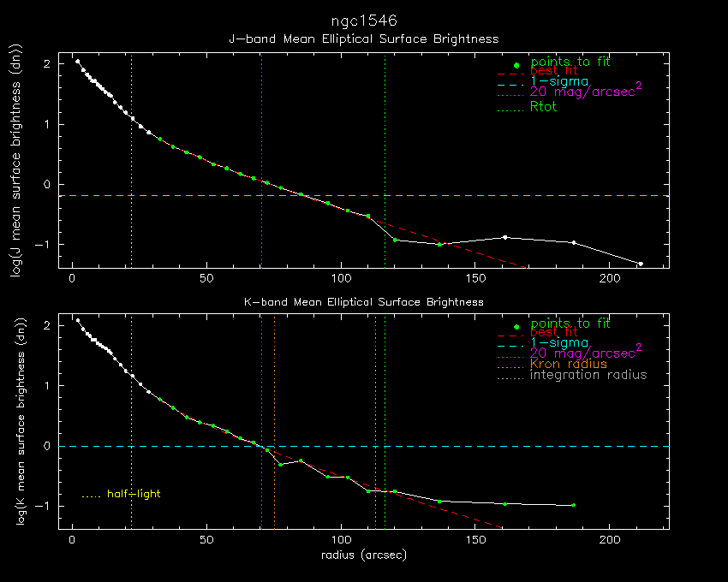The width and height of the screenshot is (728, 582).
Task: Click '20 mag/arcsec' entry in J-band legend
Action: pyautogui.click(x=586, y=90)
